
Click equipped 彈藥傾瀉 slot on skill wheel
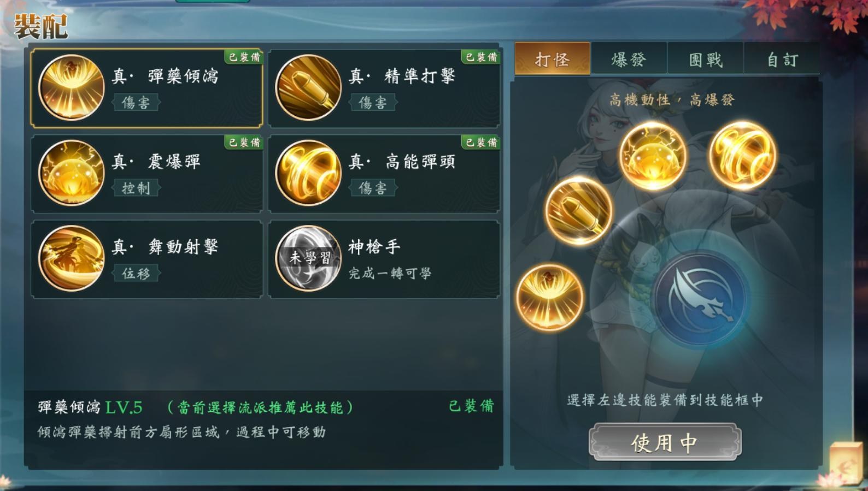(549, 297)
